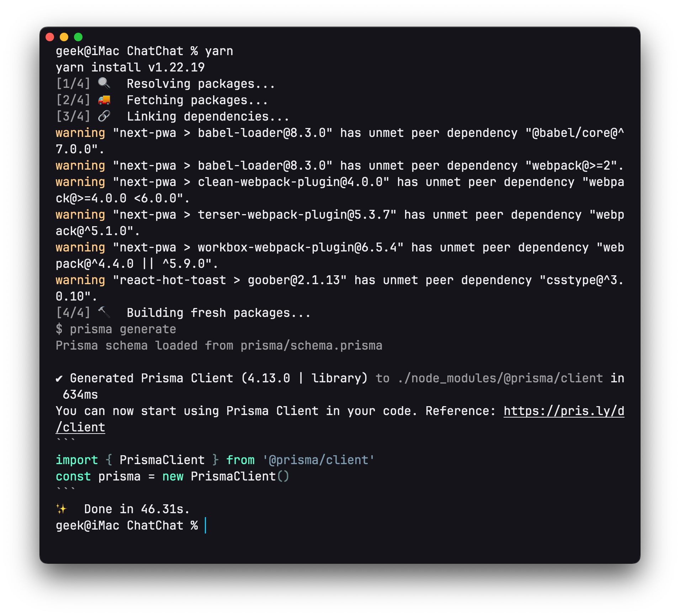Viewport: 680px width, 616px height.
Task: Place cursor at the final command prompt
Action: [x=206, y=526]
